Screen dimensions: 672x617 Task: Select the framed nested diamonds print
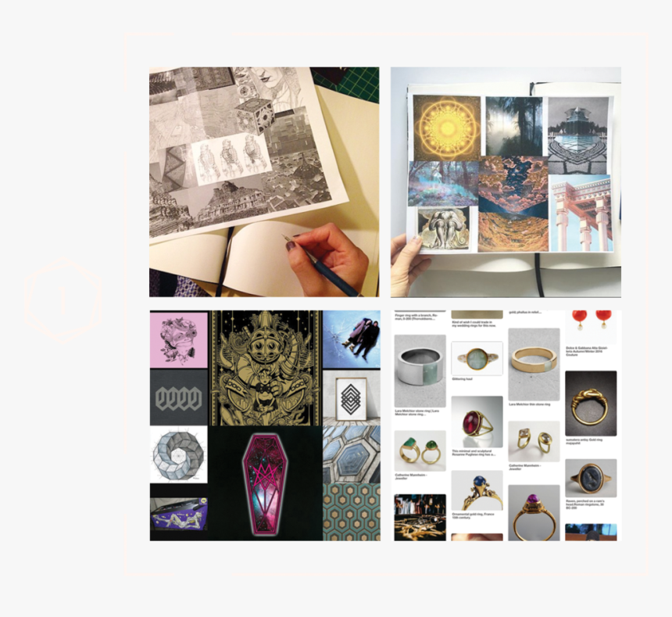tap(352, 398)
